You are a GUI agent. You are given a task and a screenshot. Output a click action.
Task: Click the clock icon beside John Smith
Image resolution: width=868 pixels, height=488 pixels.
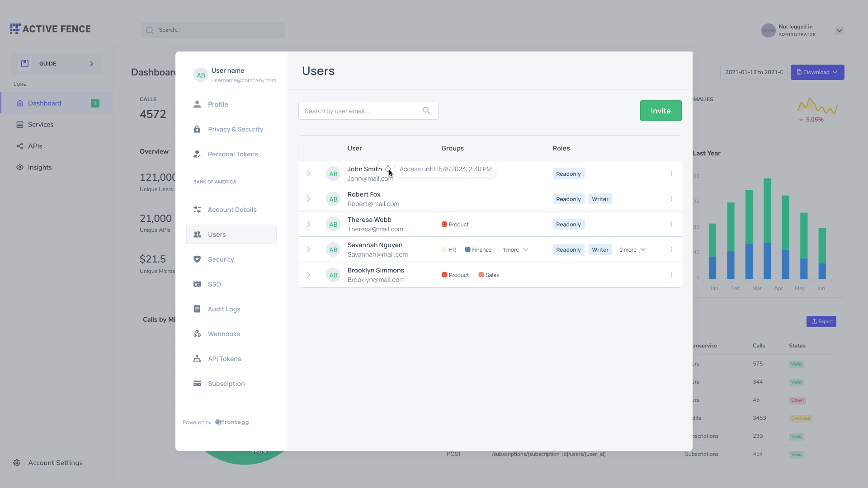click(388, 169)
